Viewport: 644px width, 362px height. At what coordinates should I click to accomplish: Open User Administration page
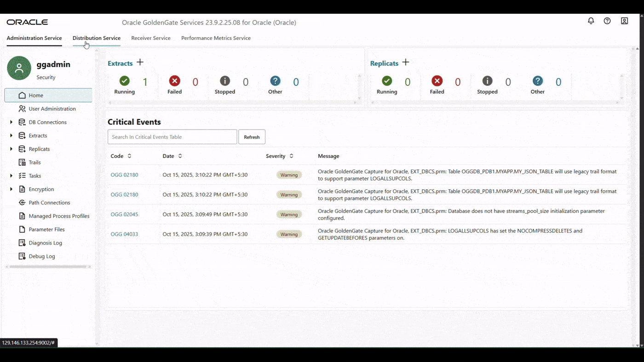click(x=52, y=109)
